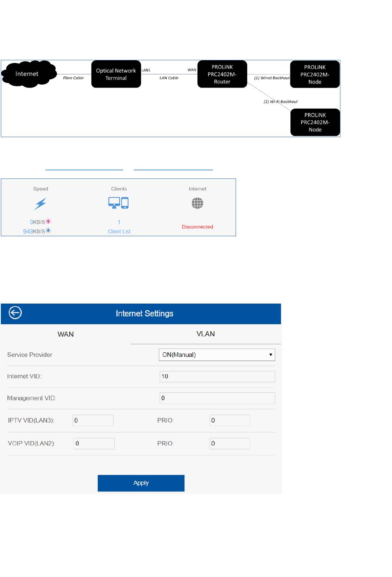
Task: Click the Fibre Cable label in diagram
Action: tap(73, 78)
